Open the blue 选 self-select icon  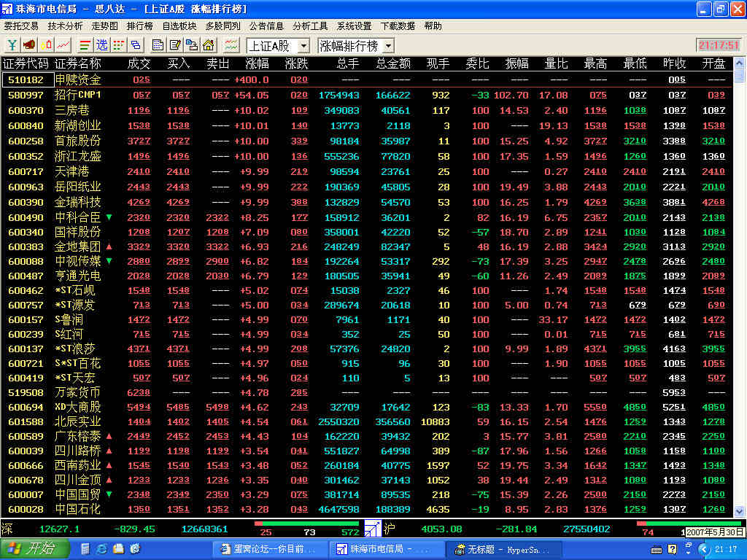pos(102,45)
